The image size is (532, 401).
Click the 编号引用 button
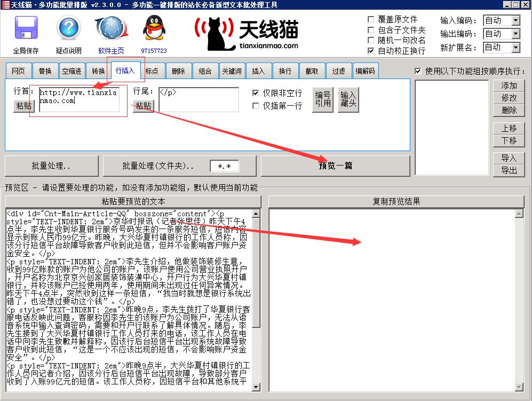323,99
